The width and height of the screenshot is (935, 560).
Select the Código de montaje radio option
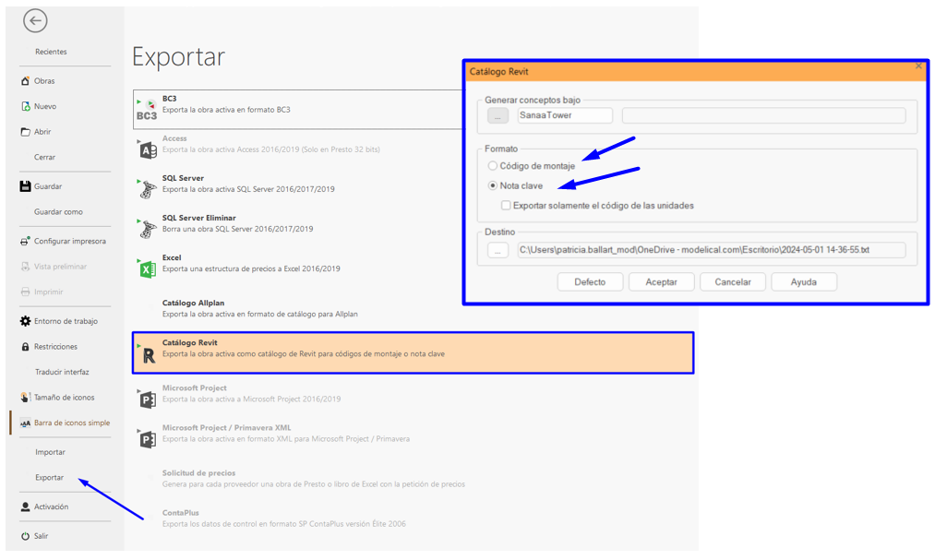point(493,166)
